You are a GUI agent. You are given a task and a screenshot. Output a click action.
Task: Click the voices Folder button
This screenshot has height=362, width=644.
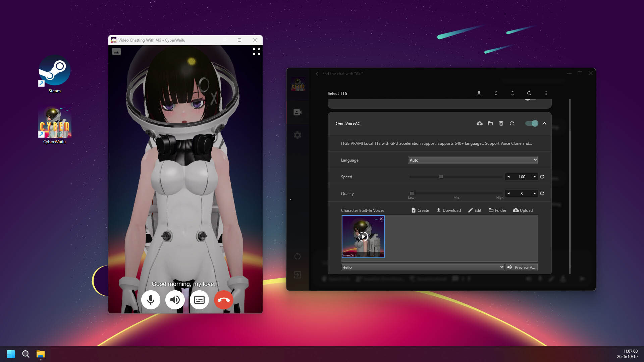tap(497, 210)
